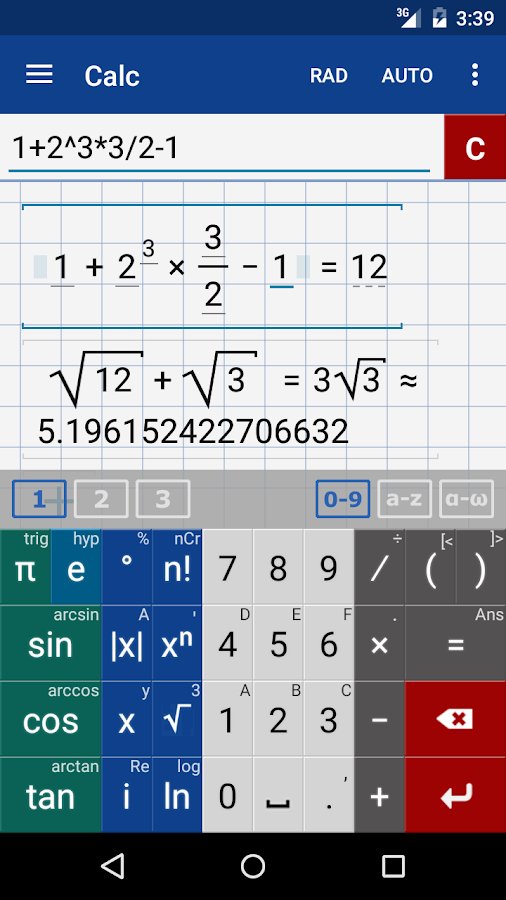Tap the pi constant key
Screen dimensions: 506x900
click(x=25, y=567)
